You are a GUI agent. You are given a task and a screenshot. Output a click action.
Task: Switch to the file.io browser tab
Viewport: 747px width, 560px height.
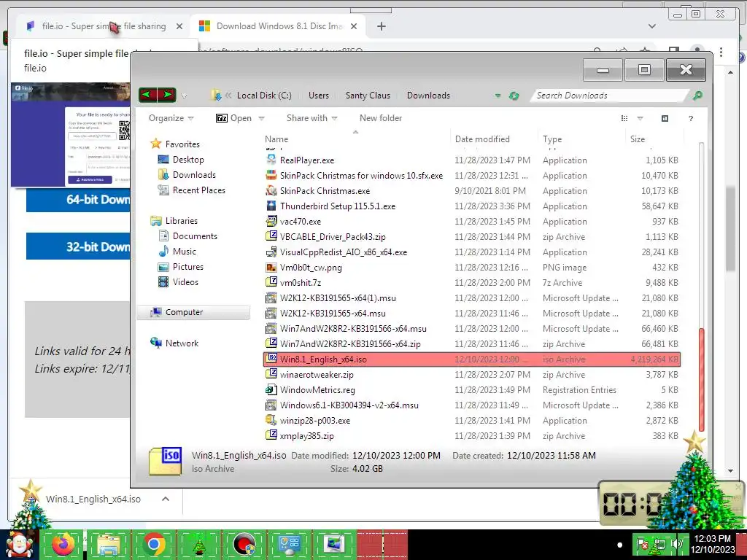tap(102, 26)
